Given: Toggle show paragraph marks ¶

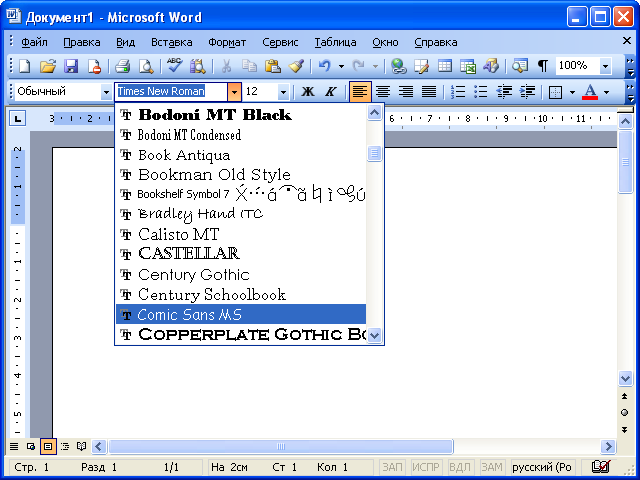Looking at the screenshot, I should (x=543, y=66).
